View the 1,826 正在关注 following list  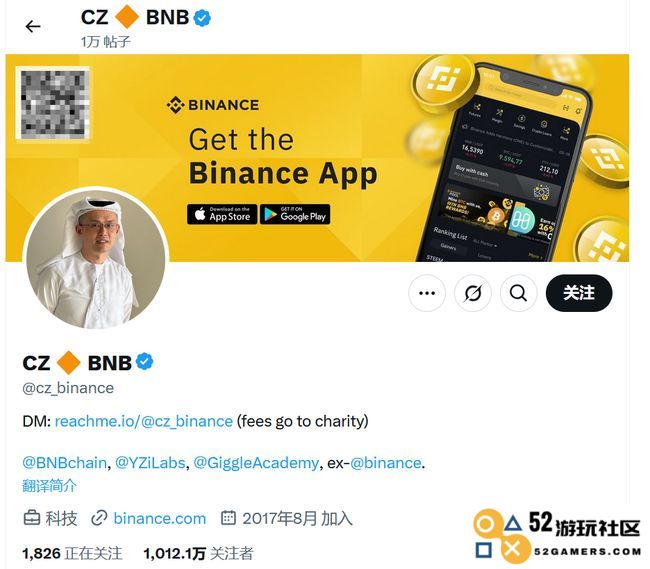pos(72,553)
